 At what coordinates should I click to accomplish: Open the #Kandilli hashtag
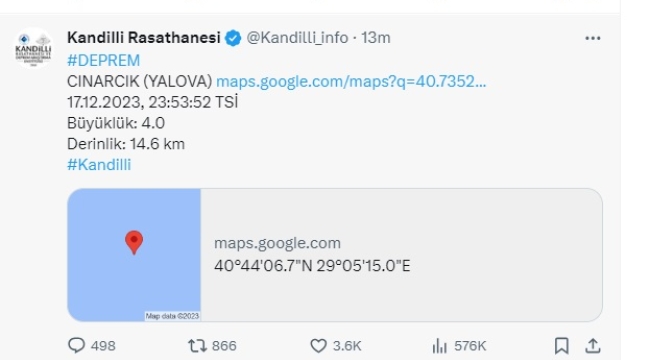(99, 165)
